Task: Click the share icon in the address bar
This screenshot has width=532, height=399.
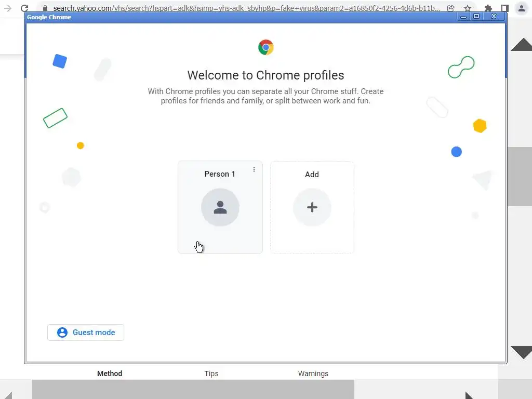Action: pyautogui.click(x=451, y=8)
